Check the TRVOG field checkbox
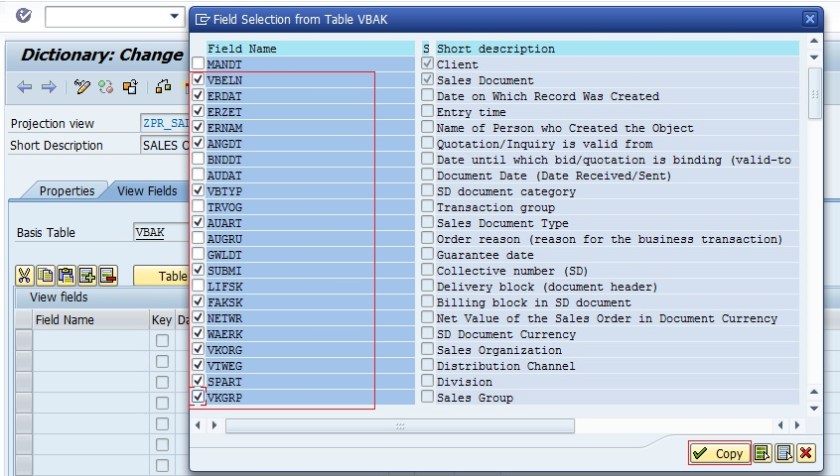The image size is (840, 476). 198,207
